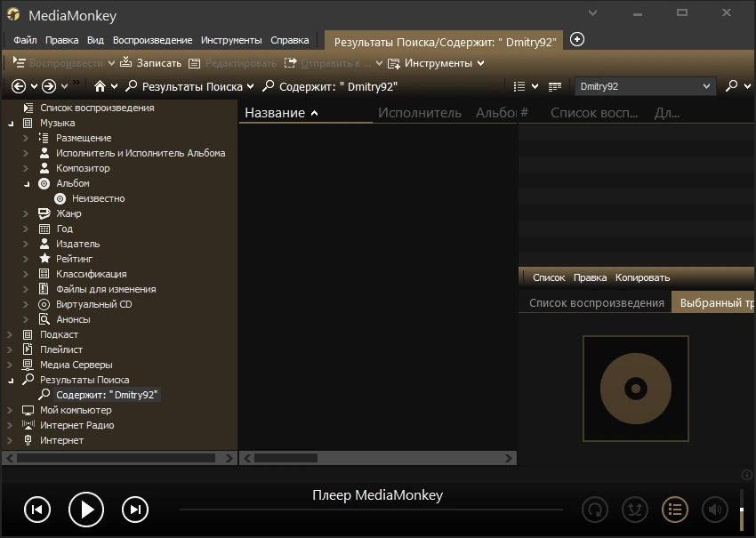Click the Издатель person icon
The width and height of the screenshot is (756, 538).
click(44, 244)
